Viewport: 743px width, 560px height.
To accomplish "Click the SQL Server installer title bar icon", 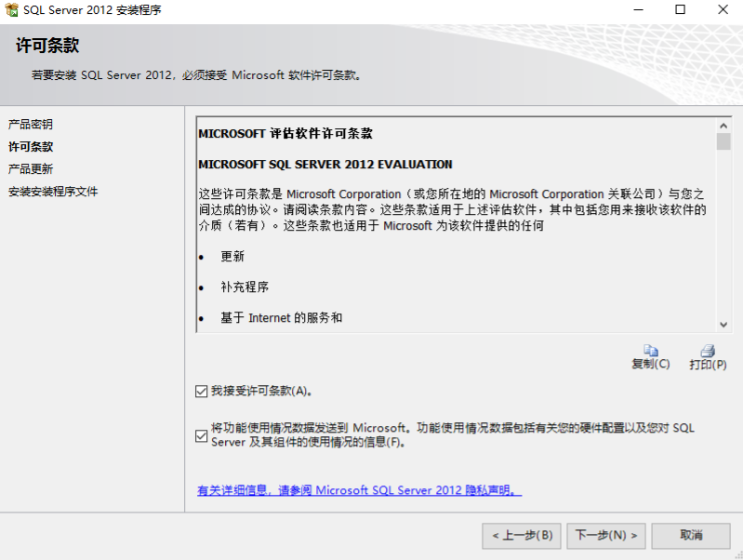I will pyautogui.click(x=11, y=9).
